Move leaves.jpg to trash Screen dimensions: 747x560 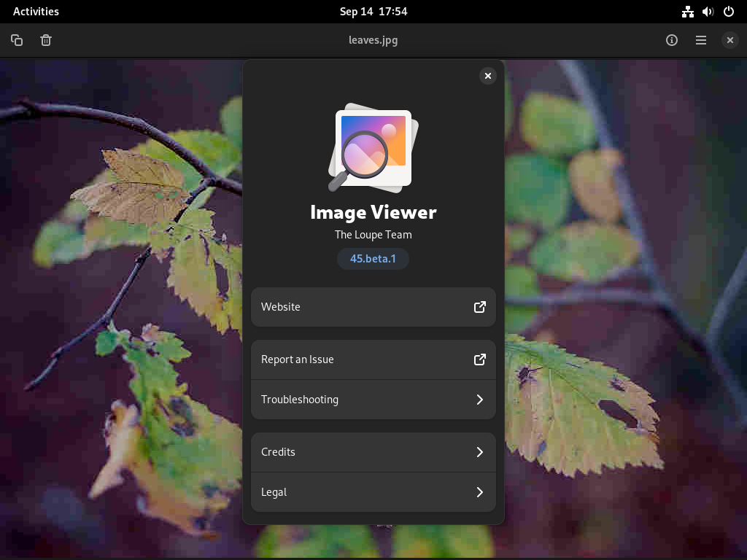46,40
